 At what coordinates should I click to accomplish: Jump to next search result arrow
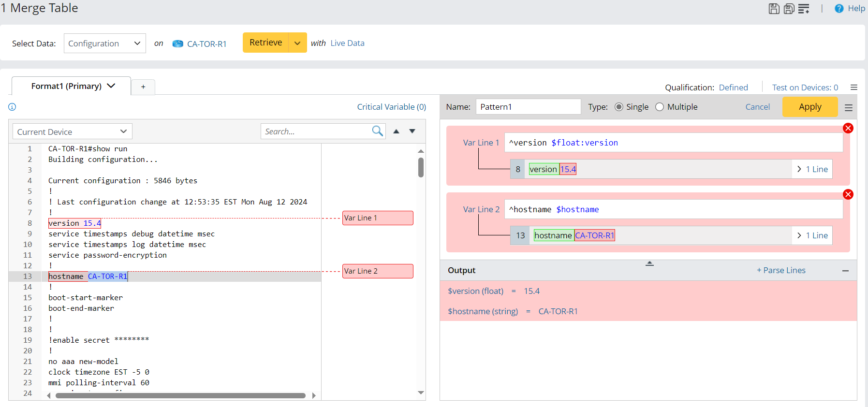(x=412, y=131)
